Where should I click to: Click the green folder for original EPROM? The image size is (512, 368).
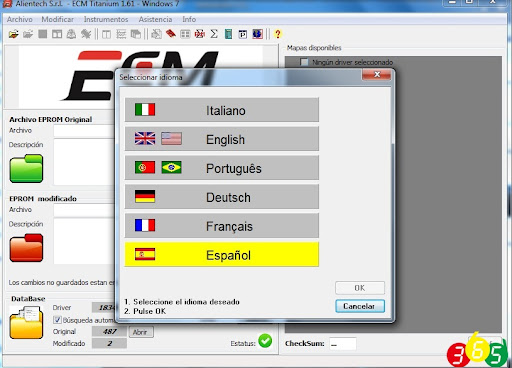26,168
